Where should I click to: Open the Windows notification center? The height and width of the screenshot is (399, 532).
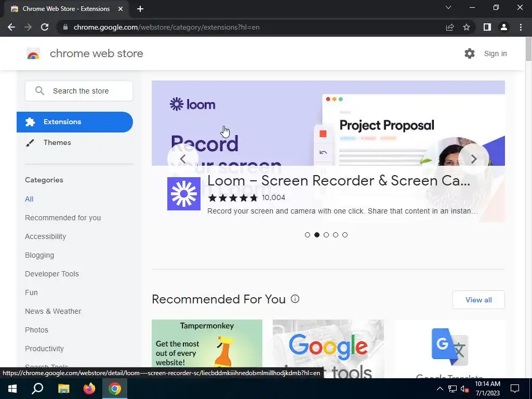click(515, 389)
